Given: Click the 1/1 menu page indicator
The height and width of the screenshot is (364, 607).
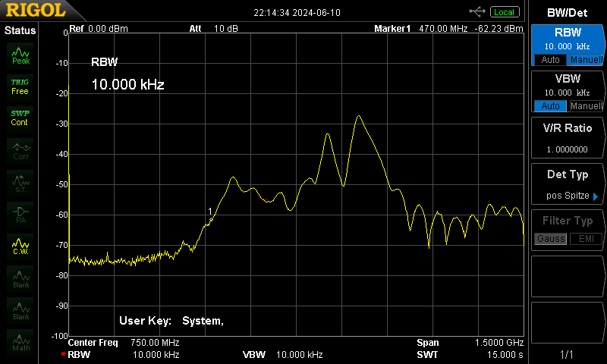Looking at the screenshot, I should [x=567, y=354].
